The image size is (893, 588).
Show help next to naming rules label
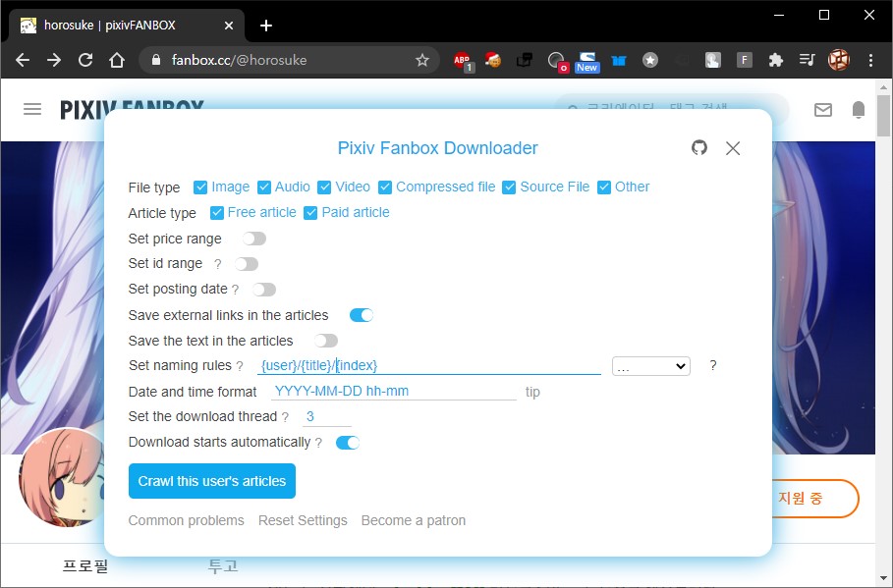[x=240, y=366]
